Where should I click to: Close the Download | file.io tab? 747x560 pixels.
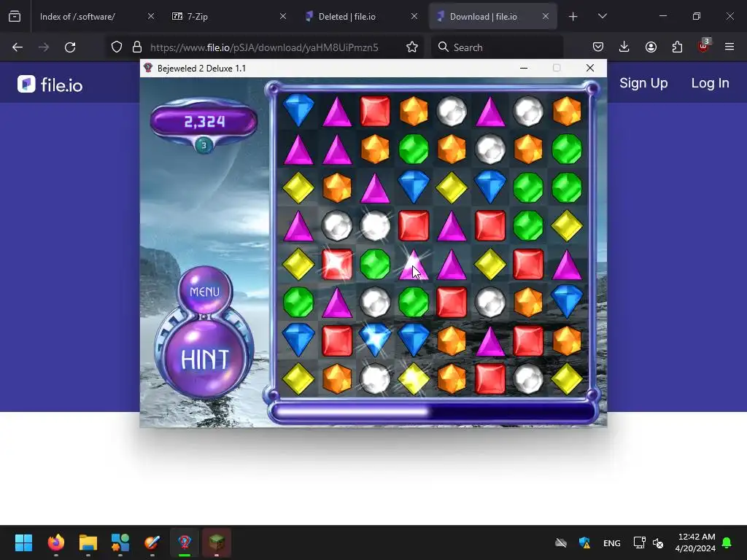[546, 16]
